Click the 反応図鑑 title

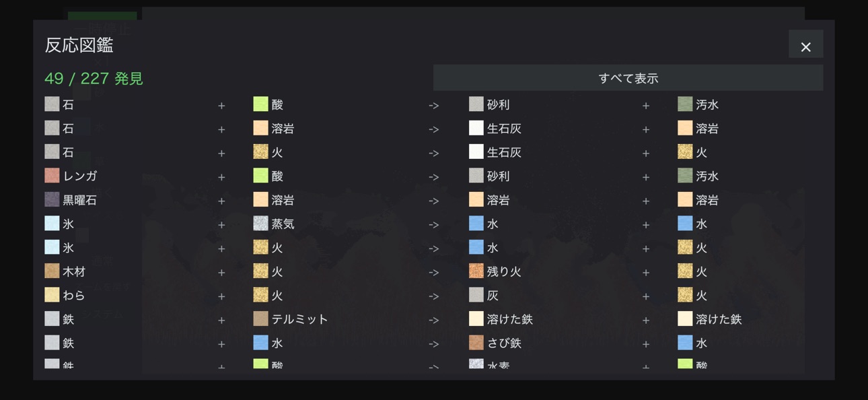coord(79,45)
